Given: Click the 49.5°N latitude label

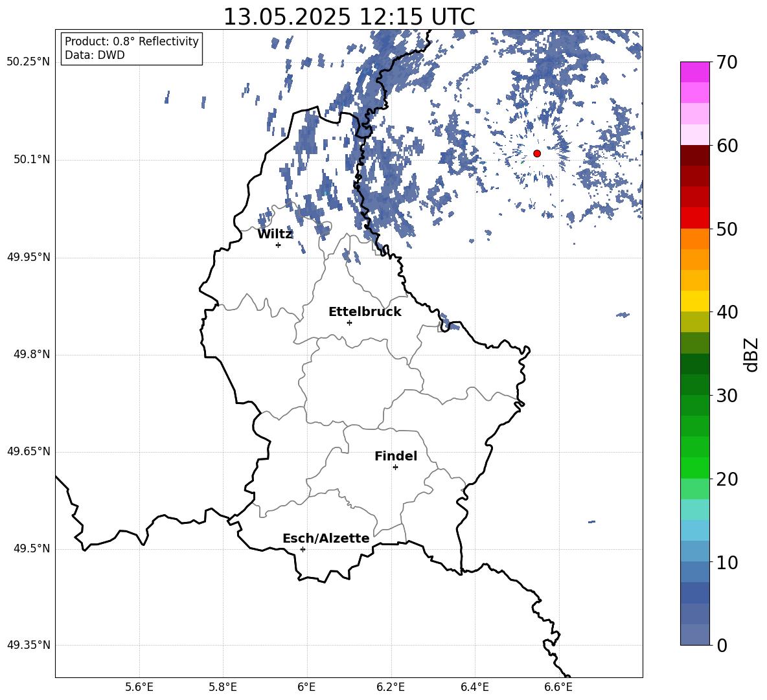Looking at the screenshot, I should [32, 548].
